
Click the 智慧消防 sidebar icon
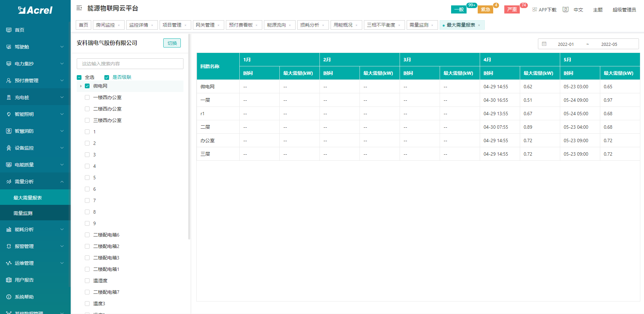[9, 131]
